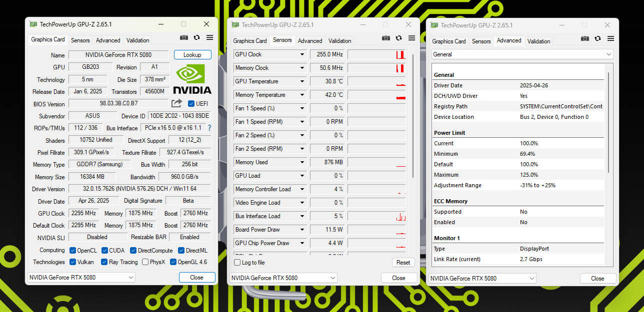
Task: Switch to Validation tab in the Sensors window
Action: [x=340, y=41]
